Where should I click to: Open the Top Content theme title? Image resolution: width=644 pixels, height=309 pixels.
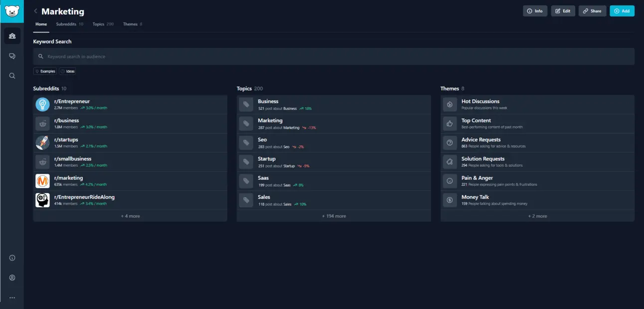[476, 120]
